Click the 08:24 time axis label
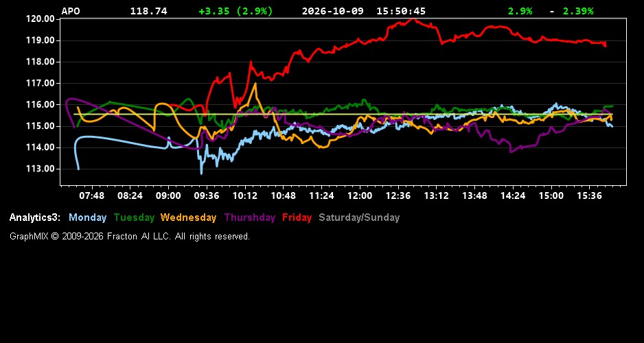 130,196
